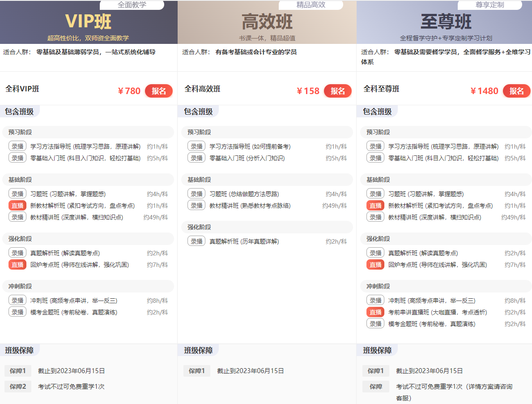This screenshot has height=404, width=532.
Task: Click the 保障2 tag in VIP班 column
Action: pos(18,387)
